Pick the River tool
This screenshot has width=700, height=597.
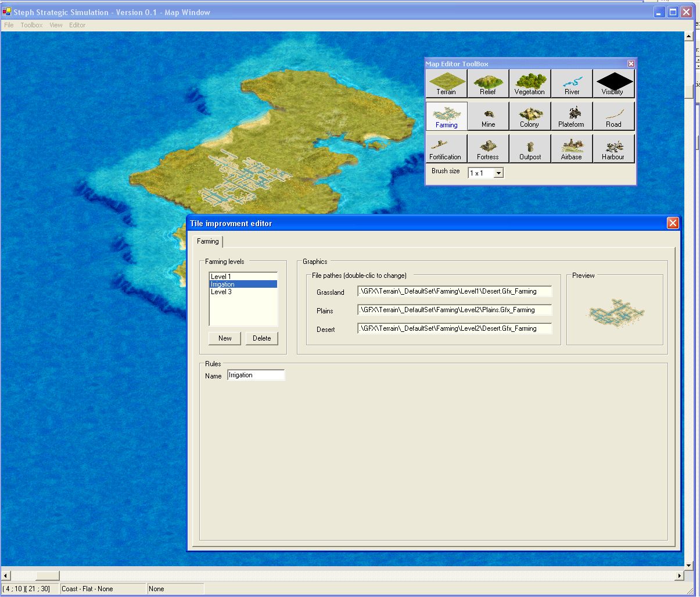572,83
